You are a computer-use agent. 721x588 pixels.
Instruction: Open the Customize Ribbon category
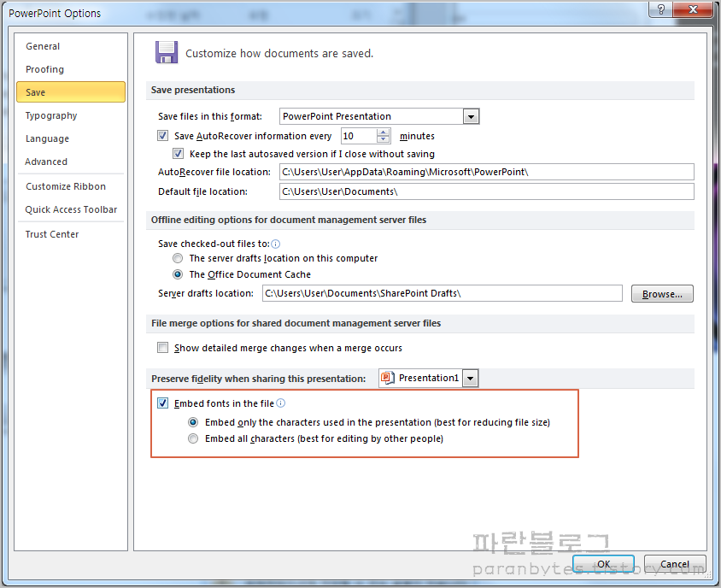click(71, 186)
